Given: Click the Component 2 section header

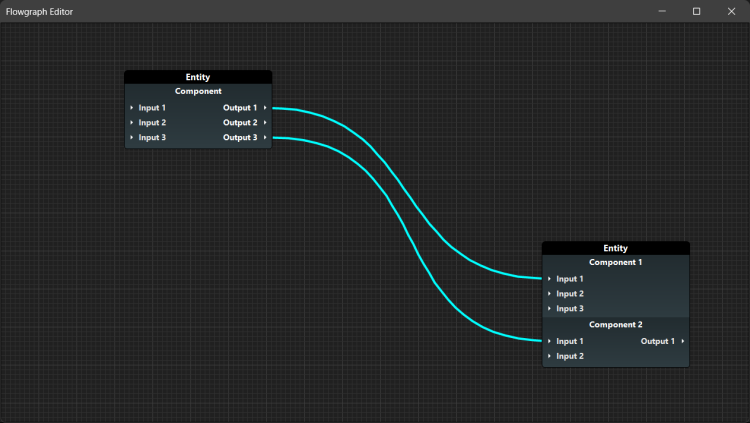Looking at the screenshot, I should click(616, 325).
